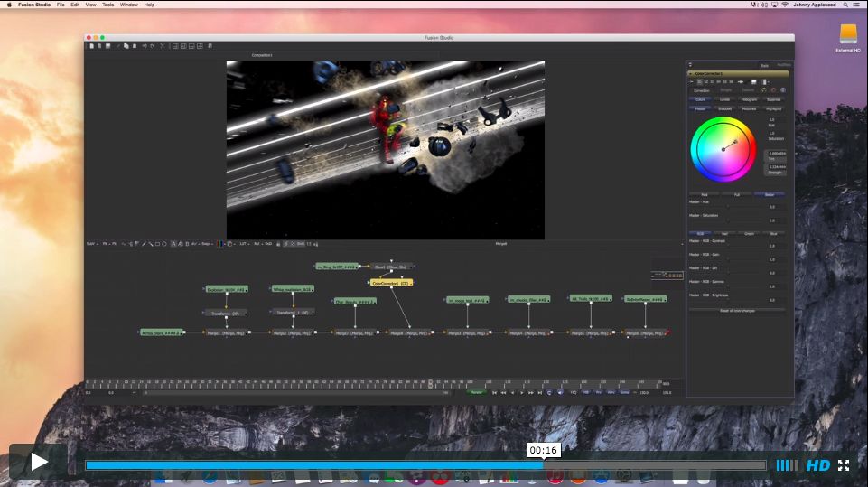This screenshot has width=868, height=487.
Task: Click the hue color wheel in the color corrector
Action: pyautogui.click(x=723, y=149)
